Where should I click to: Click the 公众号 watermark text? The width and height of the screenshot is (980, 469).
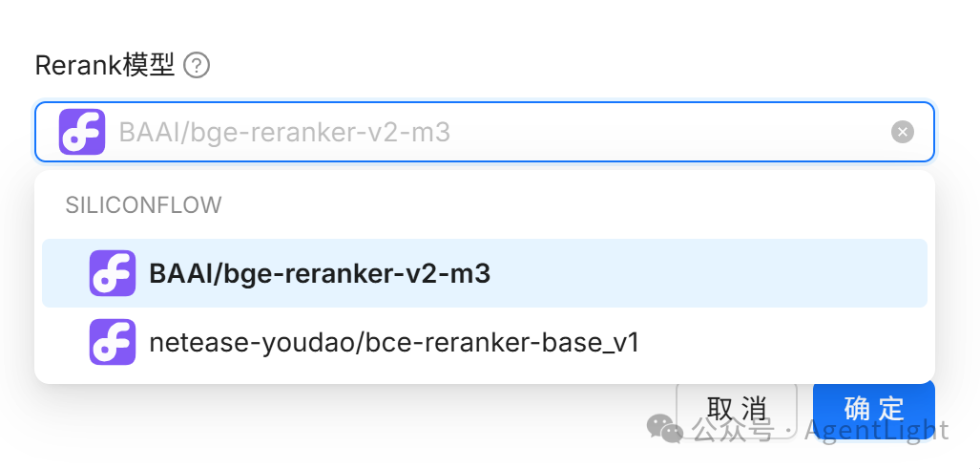pos(733,430)
